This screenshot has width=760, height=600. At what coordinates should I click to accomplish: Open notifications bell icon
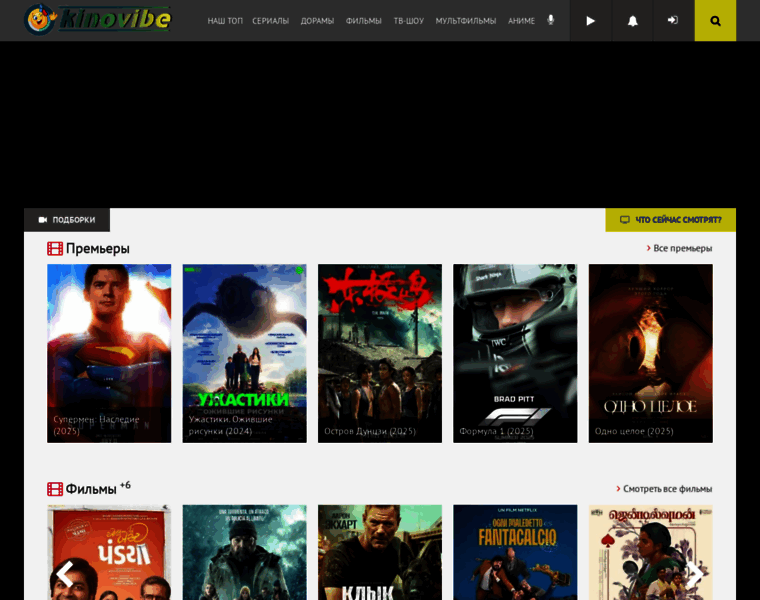pos(633,20)
